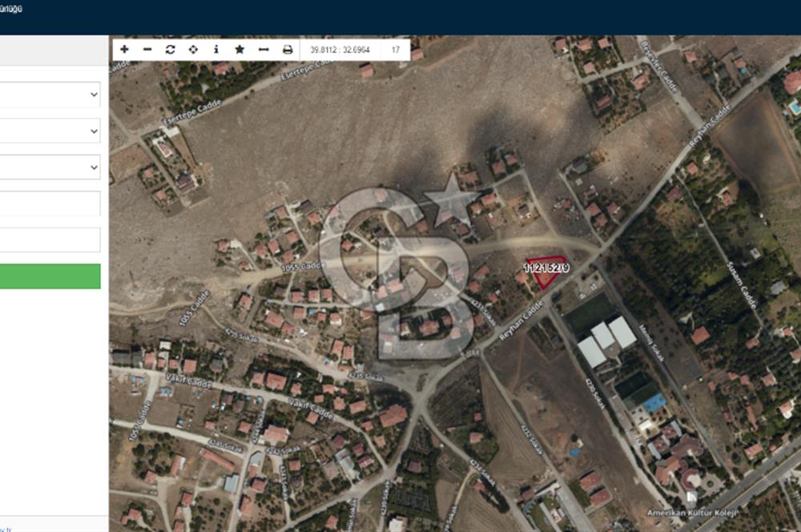
Task: Select the distance measure tool
Action: [264, 49]
